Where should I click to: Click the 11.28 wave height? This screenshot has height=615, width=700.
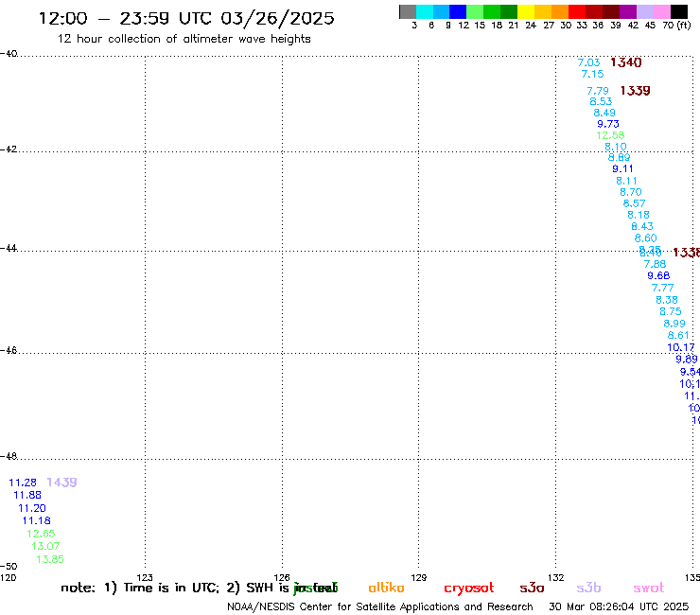click(23, 483)
